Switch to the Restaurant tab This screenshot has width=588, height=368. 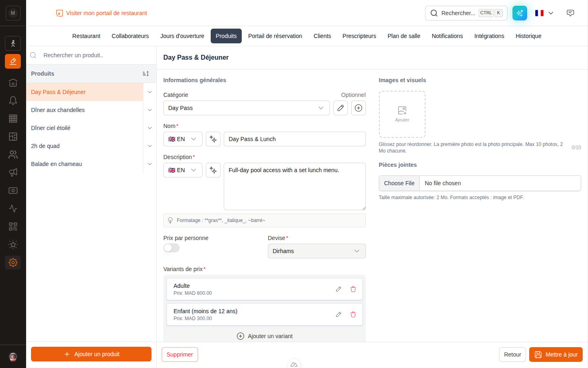pos(86,36)
